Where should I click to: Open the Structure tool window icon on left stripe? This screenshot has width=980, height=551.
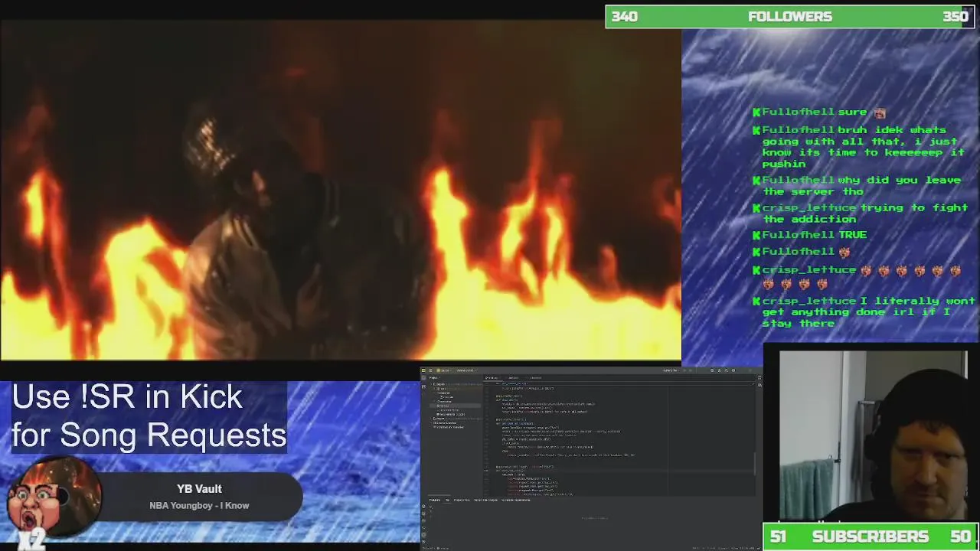[423, 386]
